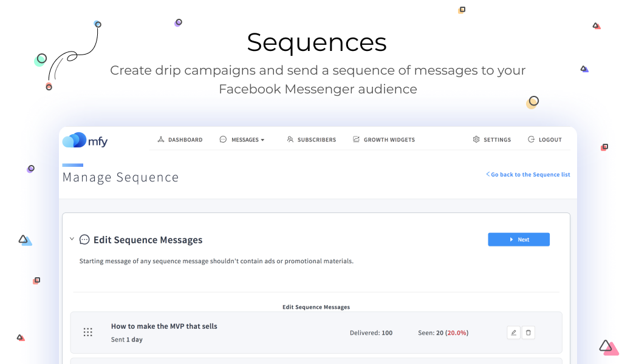Edit the MVP message with pencil icon
Image resolution: width=636 pixels, height=364 pixels.
pyautogui.click(x=513, y=332)
